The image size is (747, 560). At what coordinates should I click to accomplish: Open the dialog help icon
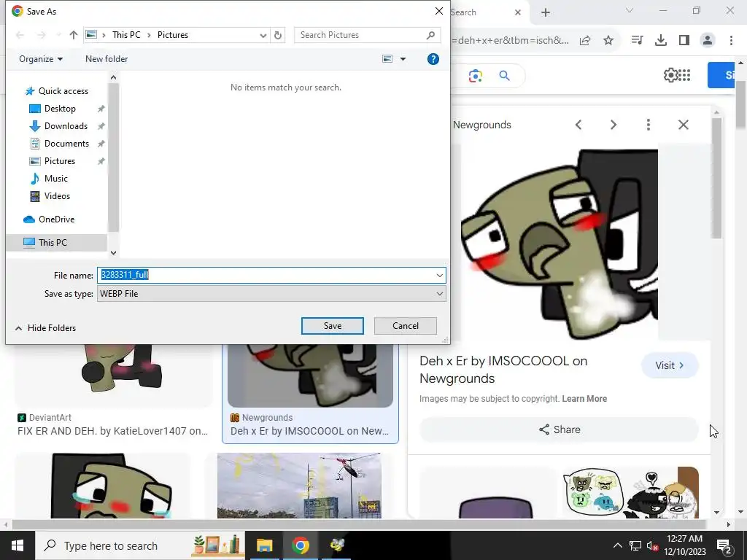click(x=433, y=59)
